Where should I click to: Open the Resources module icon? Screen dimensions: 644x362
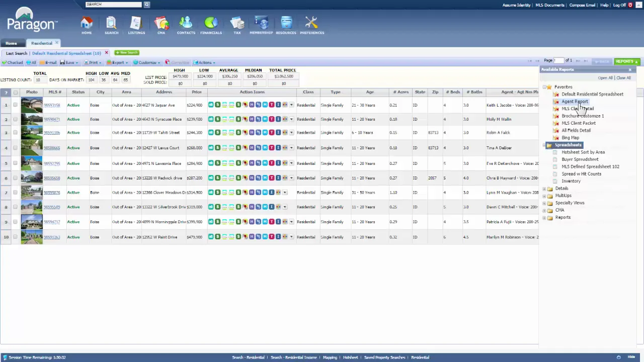[286, 25]
